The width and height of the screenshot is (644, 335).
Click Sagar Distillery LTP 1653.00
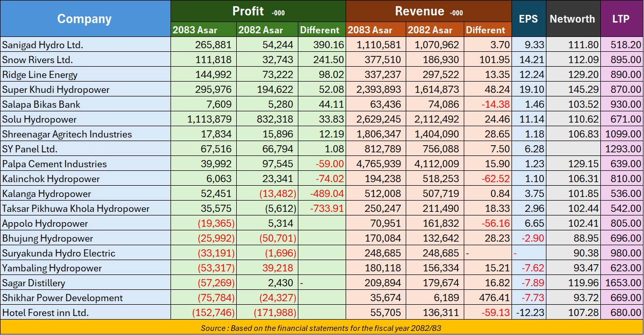point(622,283)
